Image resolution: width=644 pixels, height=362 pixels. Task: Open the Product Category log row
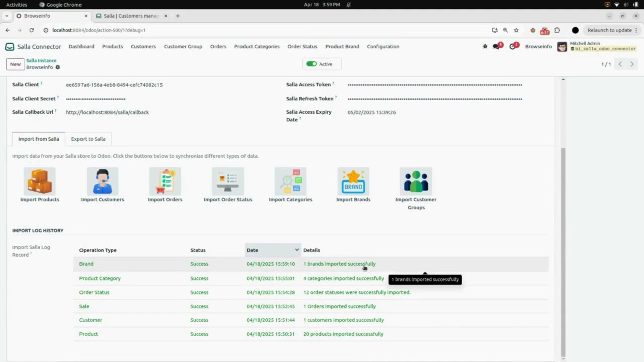[x=311, y=278]
